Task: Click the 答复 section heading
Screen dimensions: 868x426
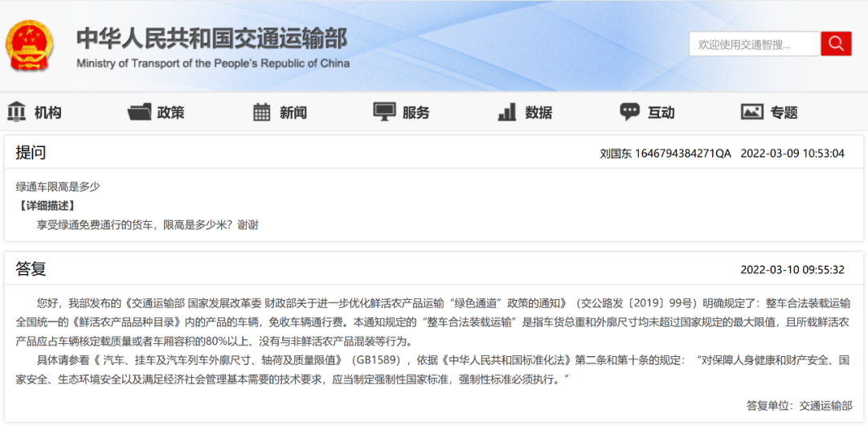Action: (x=31, y=268)
